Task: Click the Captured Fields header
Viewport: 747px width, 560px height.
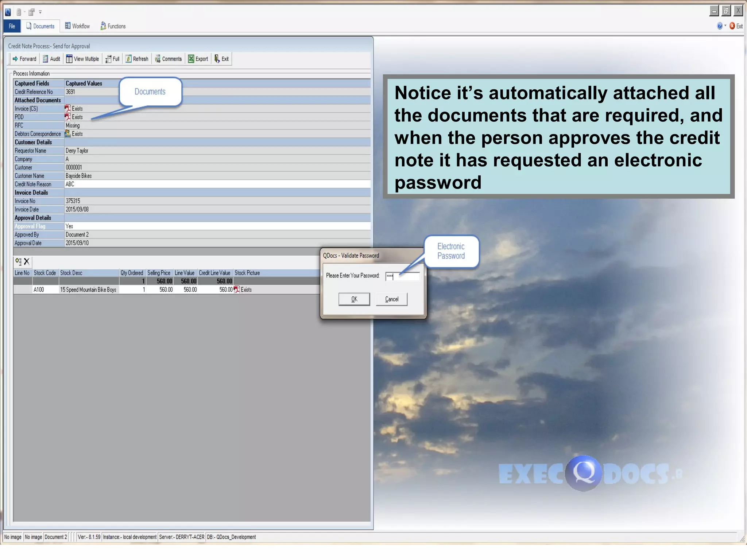Action: coord(39,83)
